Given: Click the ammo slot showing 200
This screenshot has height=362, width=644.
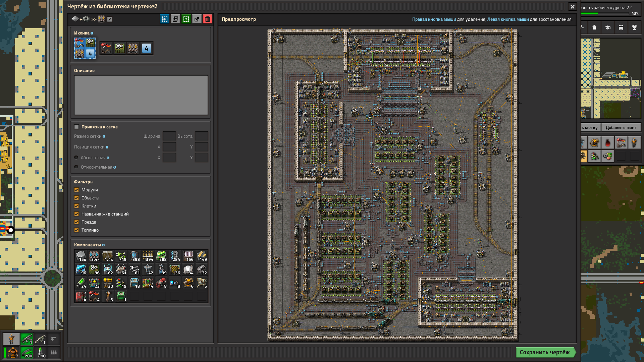Looking at the screenshot, I should pos(27,353).
